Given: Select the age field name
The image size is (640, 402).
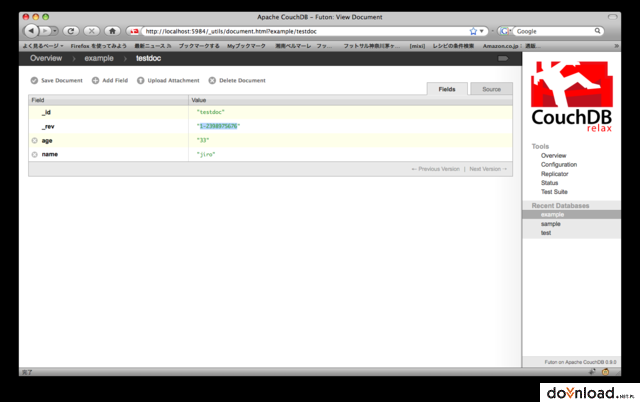Looking at the screenshot, I should [x=47, y=140].
